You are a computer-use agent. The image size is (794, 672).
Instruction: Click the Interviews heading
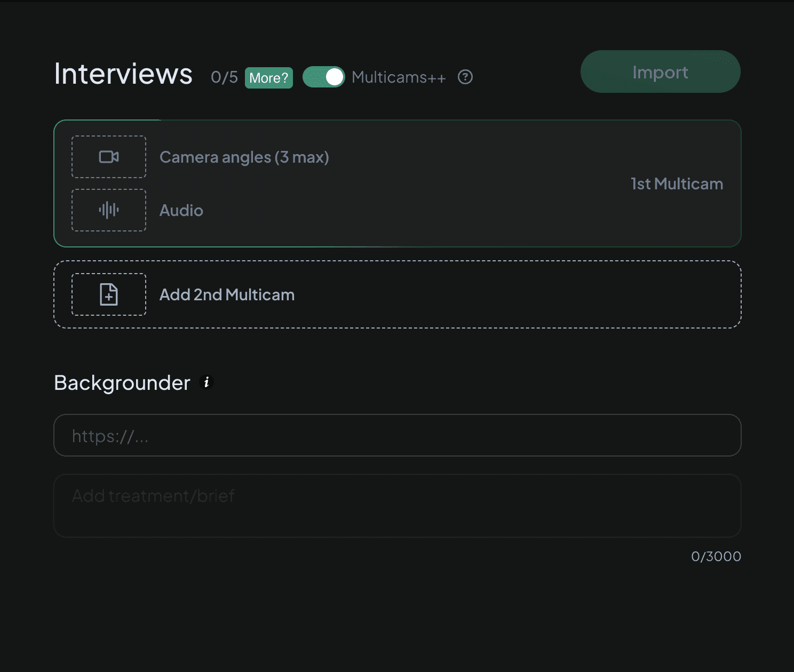(x=123, y=74)
